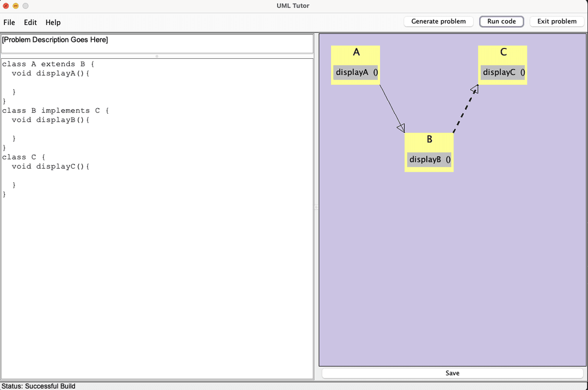Click the yellow minimize circle in the titlebar
This screenshot has width=588, height=390.
15,6
